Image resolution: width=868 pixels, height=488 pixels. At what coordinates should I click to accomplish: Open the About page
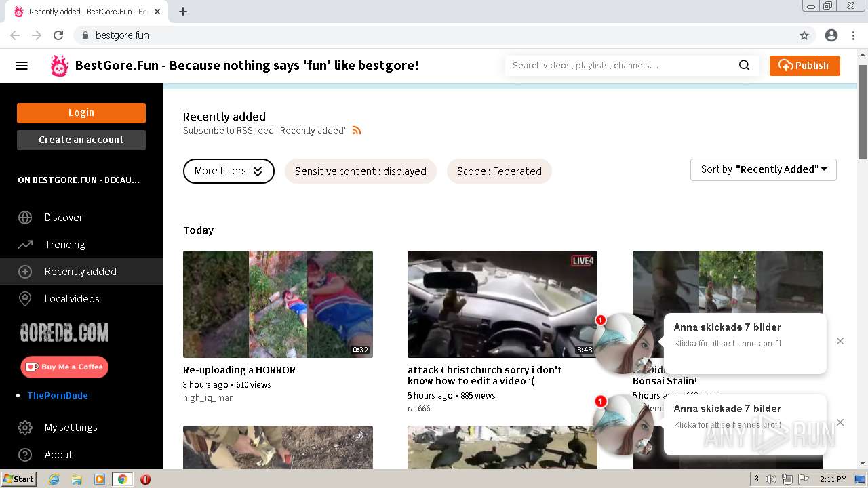coord(59,455)
